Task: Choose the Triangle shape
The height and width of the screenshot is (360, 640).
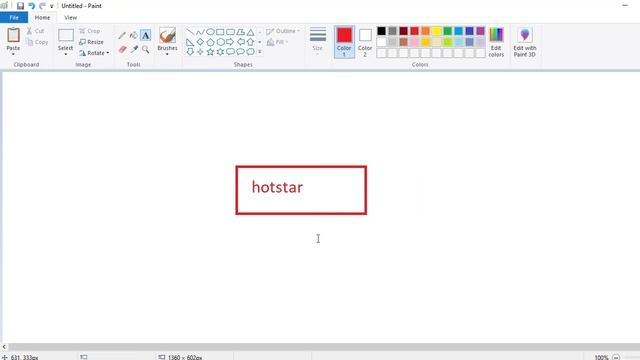Action: (250, 32)
